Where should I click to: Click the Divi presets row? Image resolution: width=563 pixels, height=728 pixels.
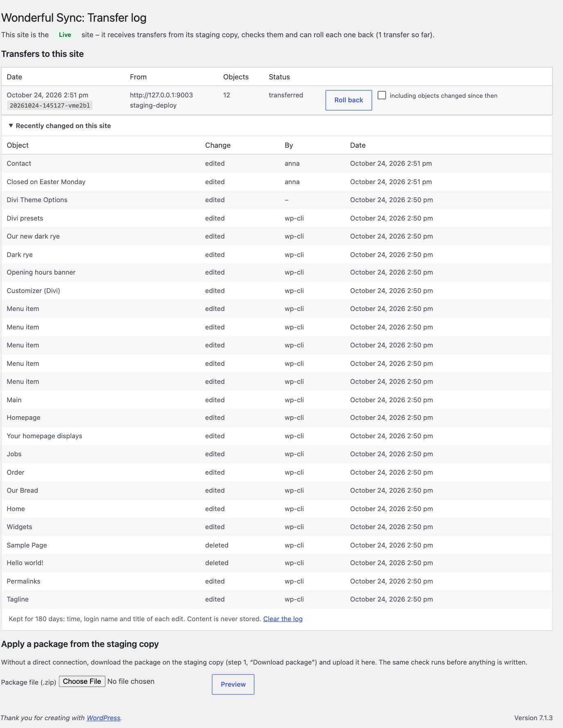[277, 218]
